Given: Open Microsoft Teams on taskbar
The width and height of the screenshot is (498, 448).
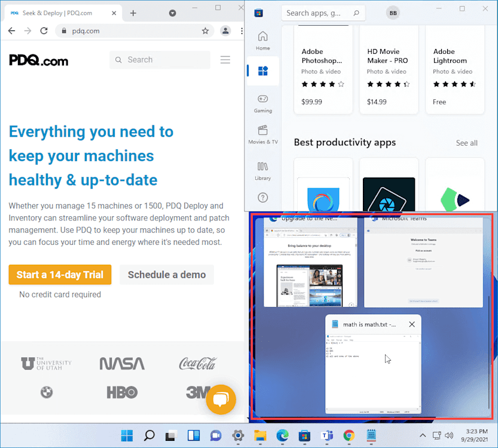Looking at the screenshot, I should point(326,435).
